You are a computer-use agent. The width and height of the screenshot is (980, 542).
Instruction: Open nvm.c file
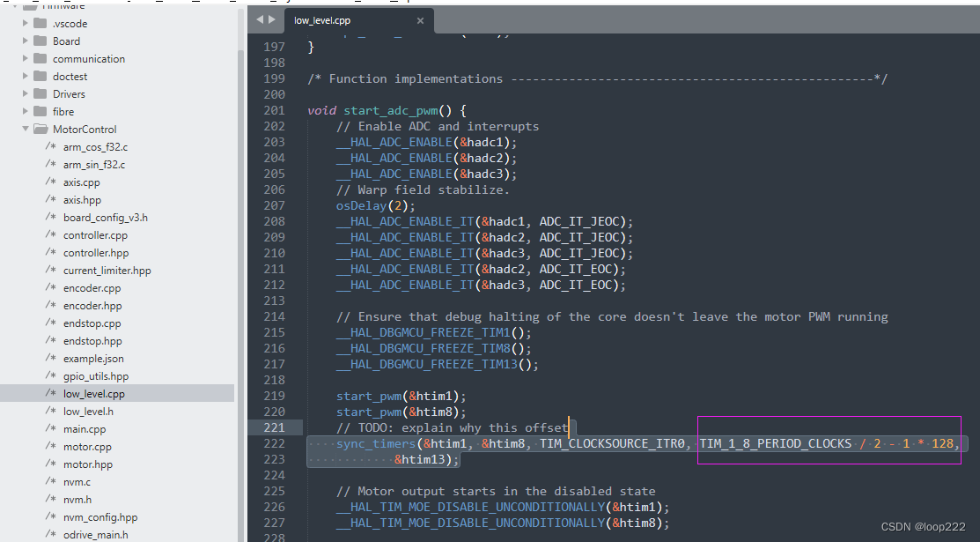pyautogui.click(x=77, y=481)
